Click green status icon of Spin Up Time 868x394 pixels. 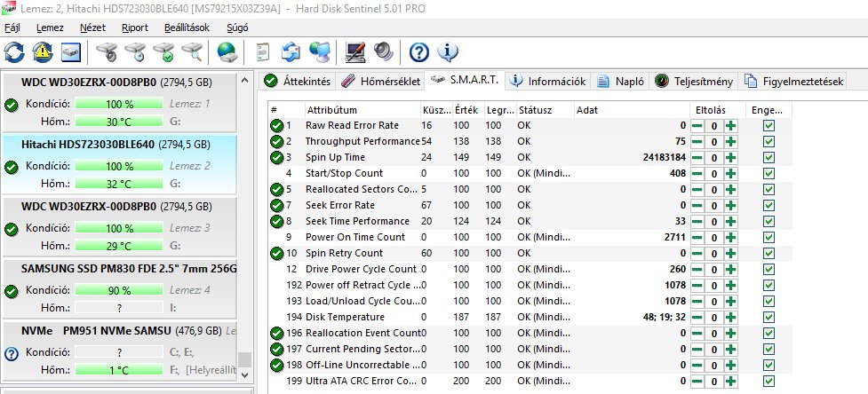(277, 157)
